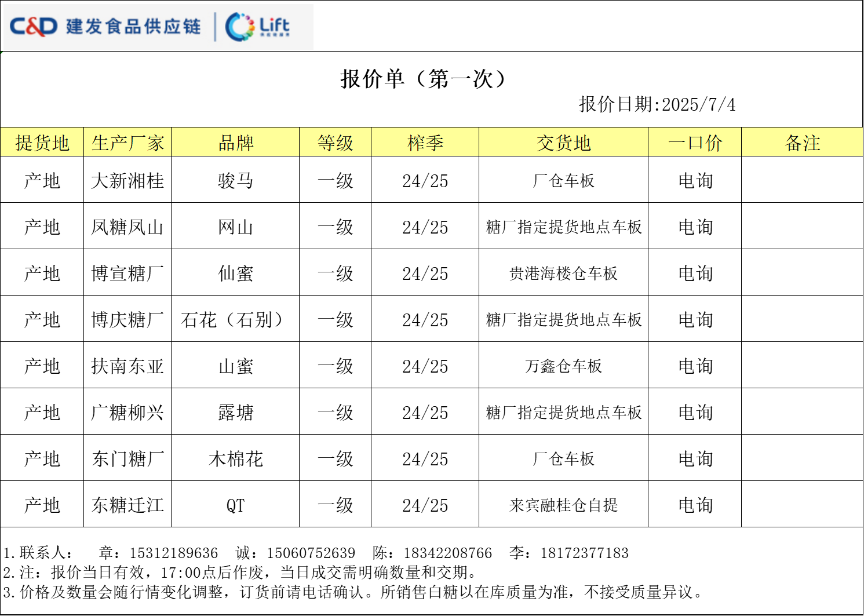Select the 石花（石别）brand cell
The image size is (864, 616).
pos(235,320)
